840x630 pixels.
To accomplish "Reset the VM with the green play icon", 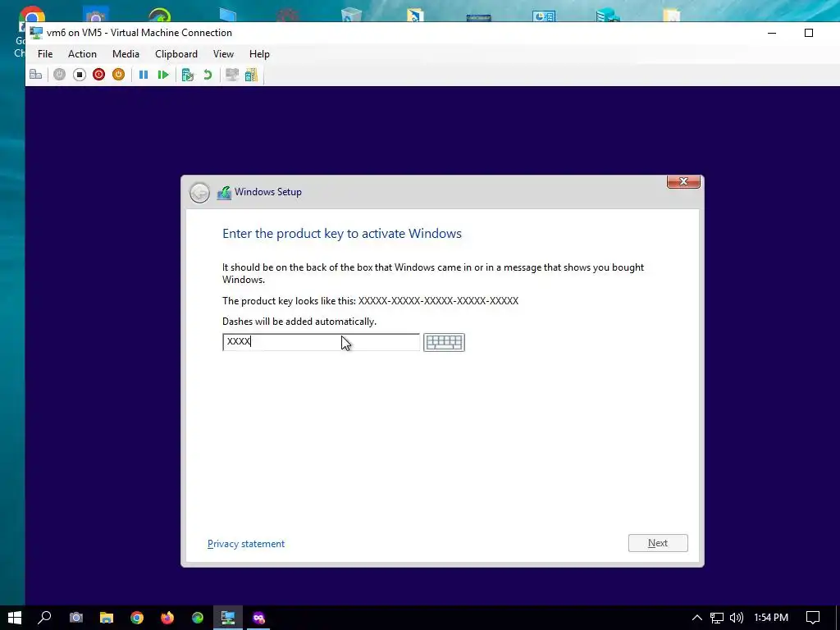I will coord(163,75).
